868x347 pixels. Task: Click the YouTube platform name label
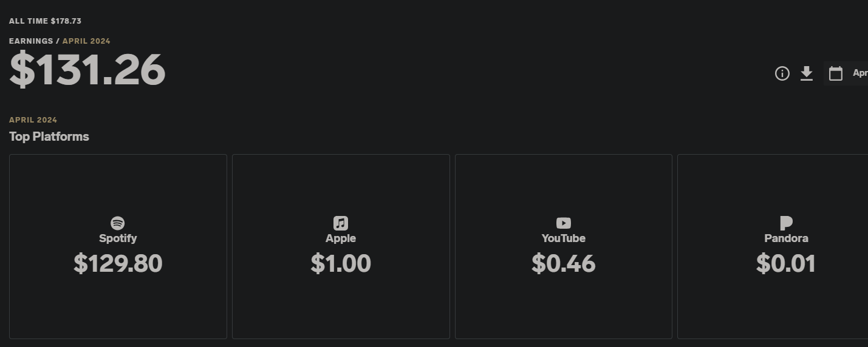click(x=564, y=238)
